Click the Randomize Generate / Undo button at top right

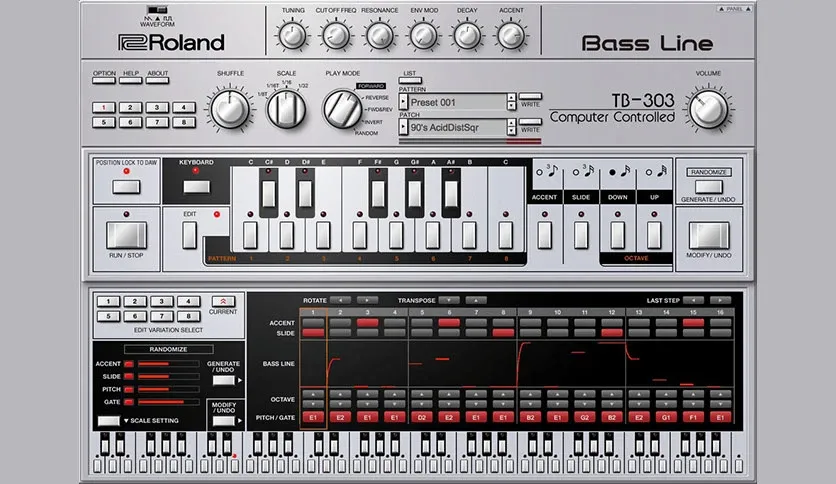pyautogui.click(x=709, y=187)
